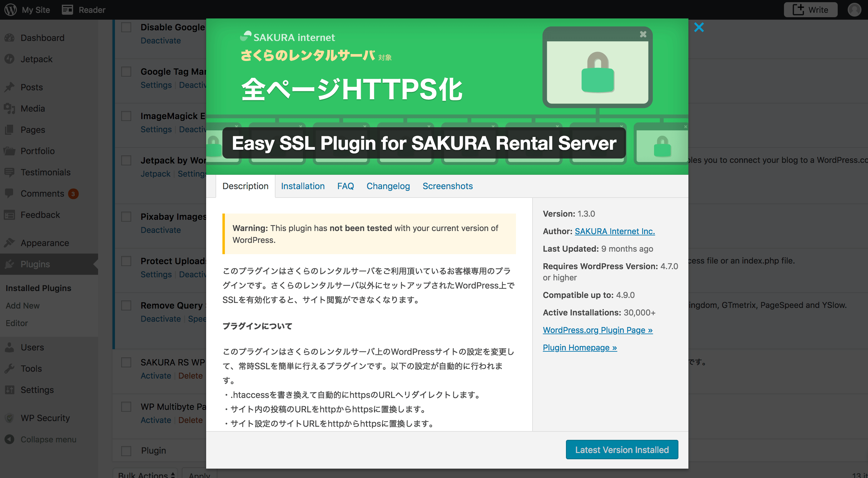The width and height of the screenshot is (868, 478).
Task: Check the SAKURA RS WP plugin checkbox
Action: tap(126, 362)
